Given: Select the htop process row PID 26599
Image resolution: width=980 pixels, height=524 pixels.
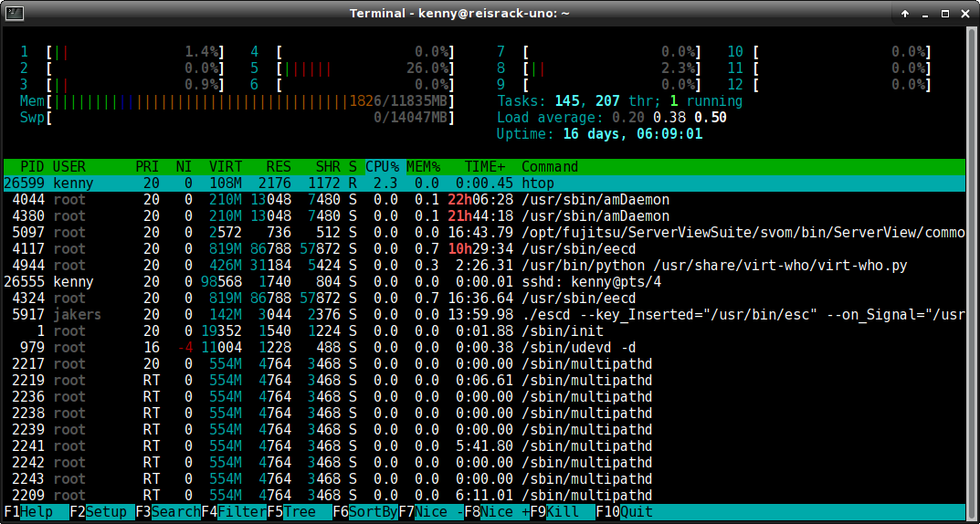Looking at the screenshot, I should (x=484, y=183).
